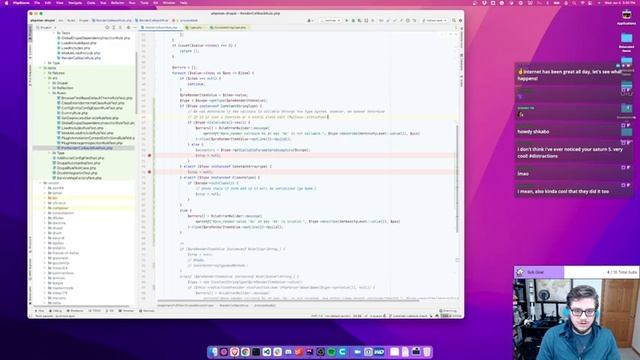The width and height of the screenshot is (640, 360).
Task: Collapse the vendor folder
Action: [41, 183]
